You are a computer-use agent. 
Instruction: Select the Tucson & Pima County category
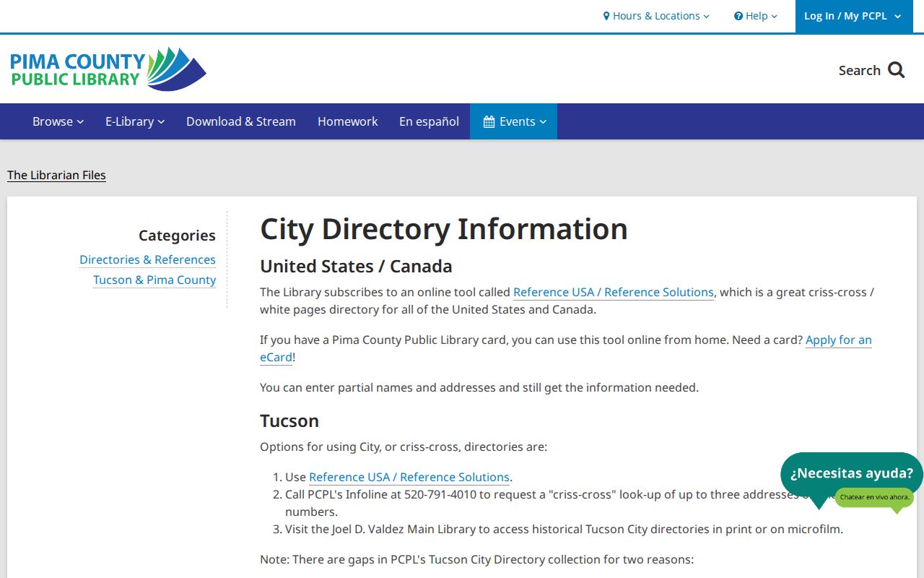[x=154, y=280]
